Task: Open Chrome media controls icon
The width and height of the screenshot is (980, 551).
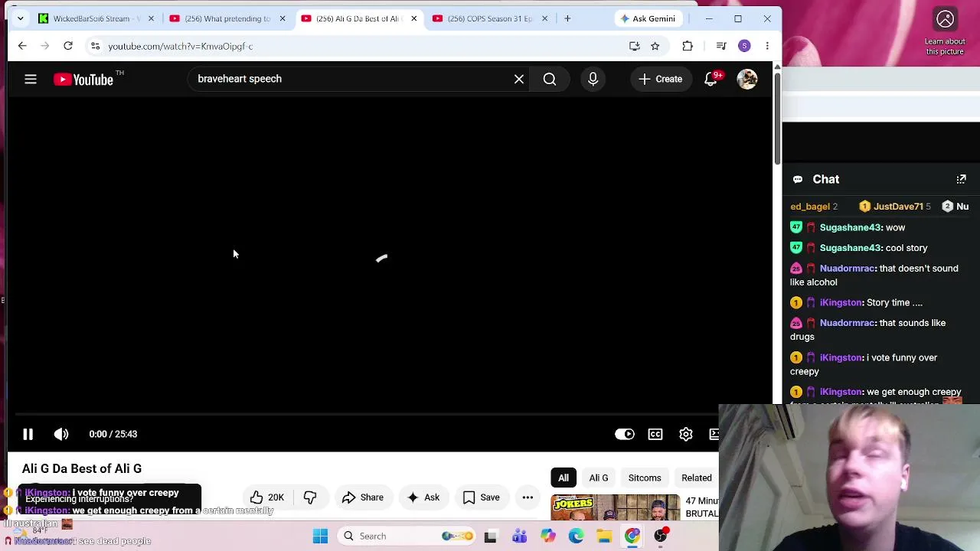Action: (x=721, y=46)
